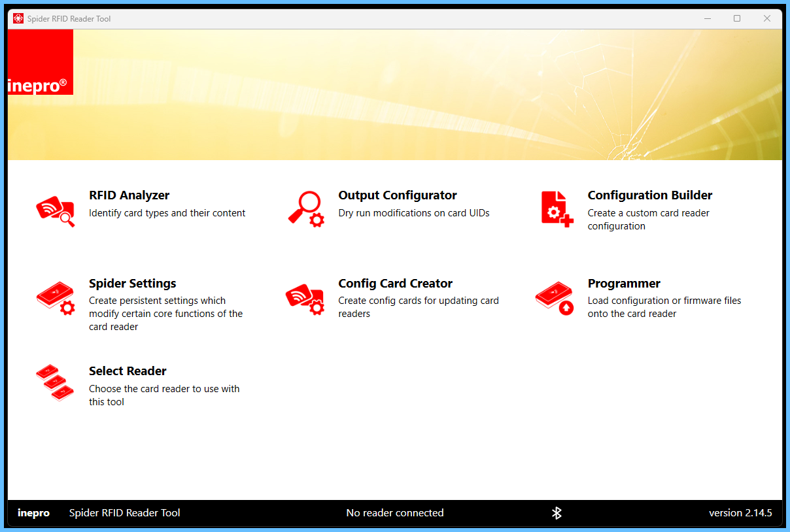Click 'Create persistent settings' description text
The width and height of the screenshot is (790, 532).
click(166, 314)
